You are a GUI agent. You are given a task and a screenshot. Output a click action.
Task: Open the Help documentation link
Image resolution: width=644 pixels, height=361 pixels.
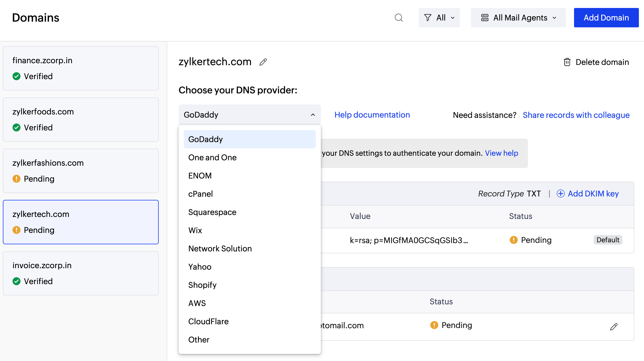click(372, 115)
